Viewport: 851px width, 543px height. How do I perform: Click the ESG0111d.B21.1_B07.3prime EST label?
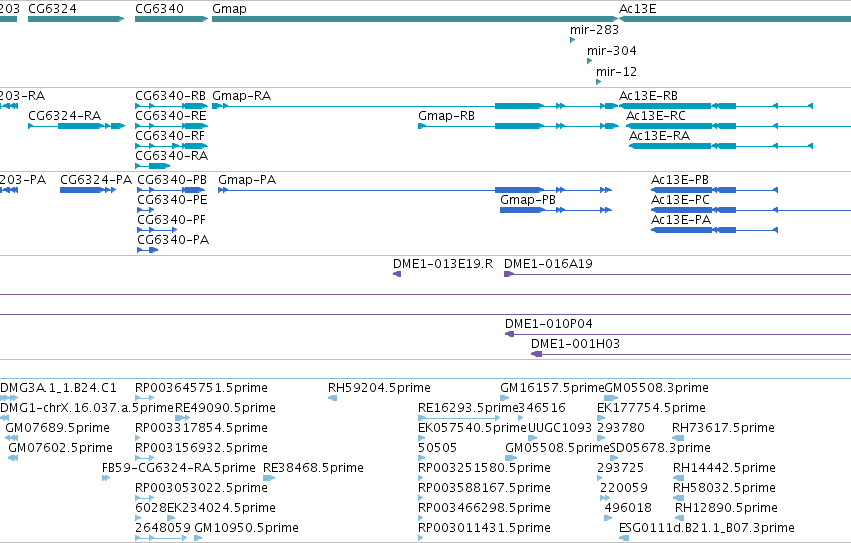(707, 528)
